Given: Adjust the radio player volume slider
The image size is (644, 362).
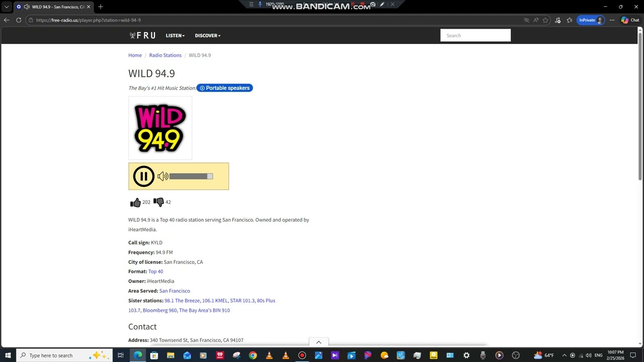Looking at the screenshot, I should tap(191, 176).
